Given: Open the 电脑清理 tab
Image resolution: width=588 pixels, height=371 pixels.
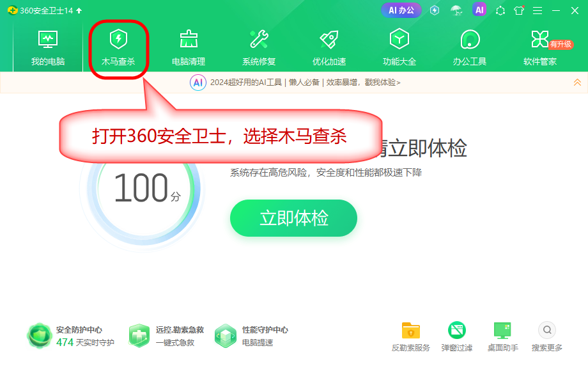Looking at the screenshot, I should click(189, 48).
